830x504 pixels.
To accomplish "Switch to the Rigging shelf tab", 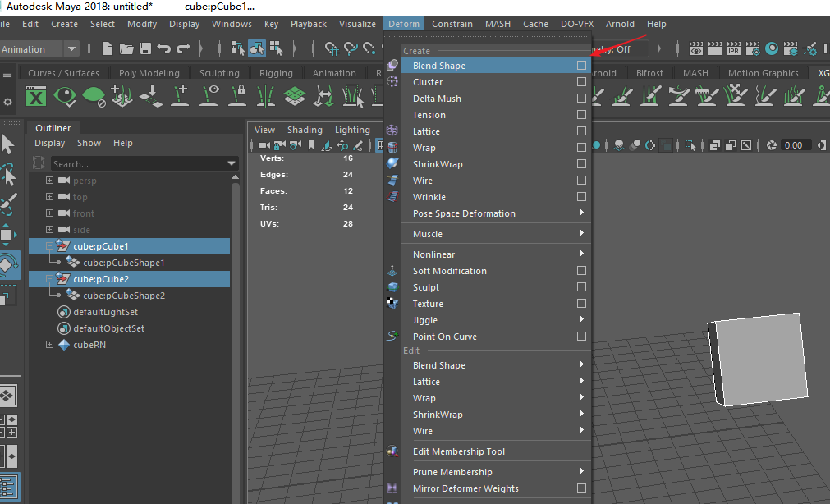I will click(x=276, y=73).
